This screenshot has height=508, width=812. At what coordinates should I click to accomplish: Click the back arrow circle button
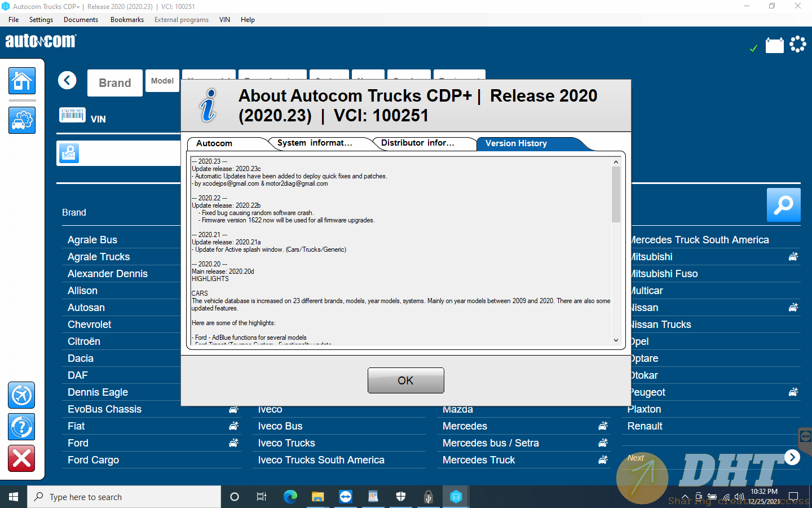coord(67,81)
